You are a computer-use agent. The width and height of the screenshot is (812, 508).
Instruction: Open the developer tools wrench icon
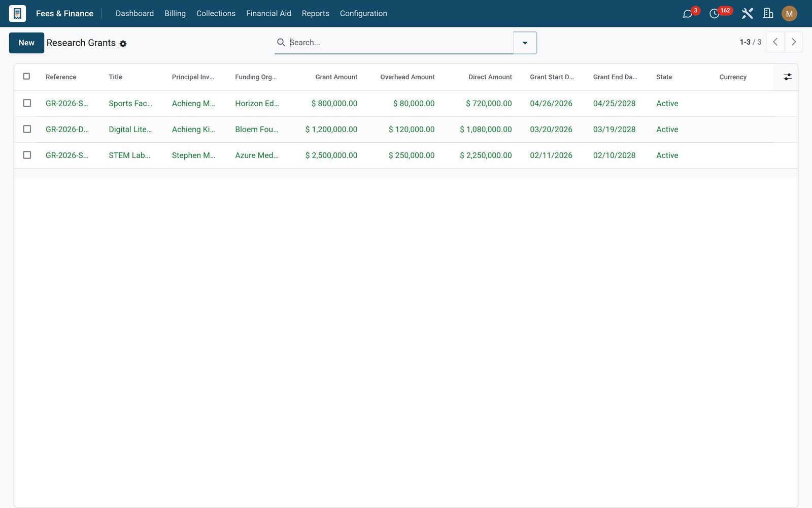click(x=747, y=14)
